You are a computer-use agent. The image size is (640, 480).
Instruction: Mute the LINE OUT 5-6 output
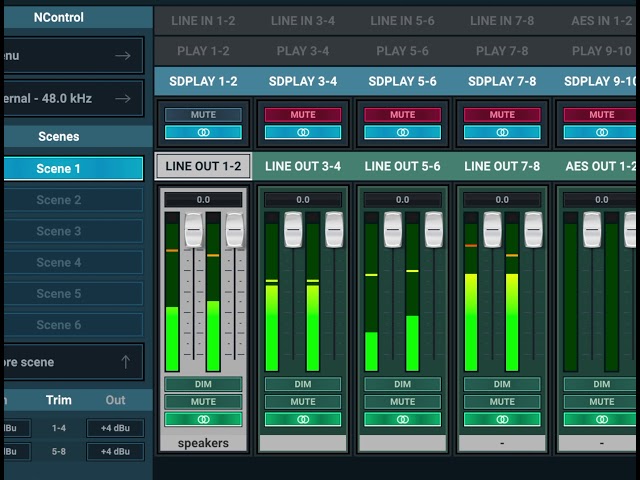[x=402, y=402]
